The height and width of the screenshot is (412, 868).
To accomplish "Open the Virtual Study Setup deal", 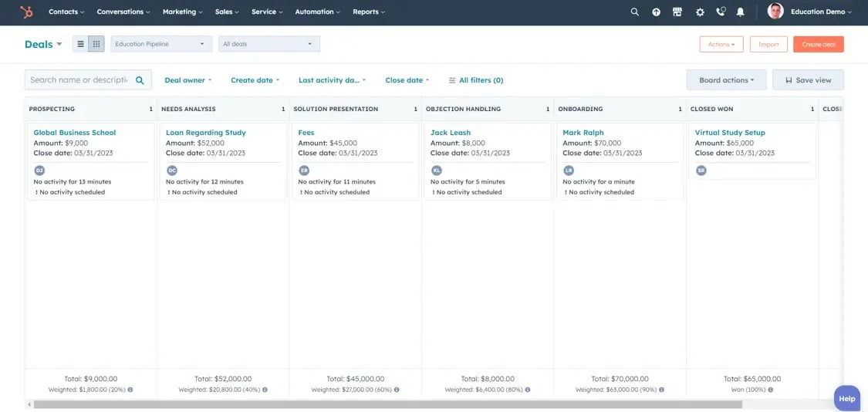I will click(x=730, y=133).
